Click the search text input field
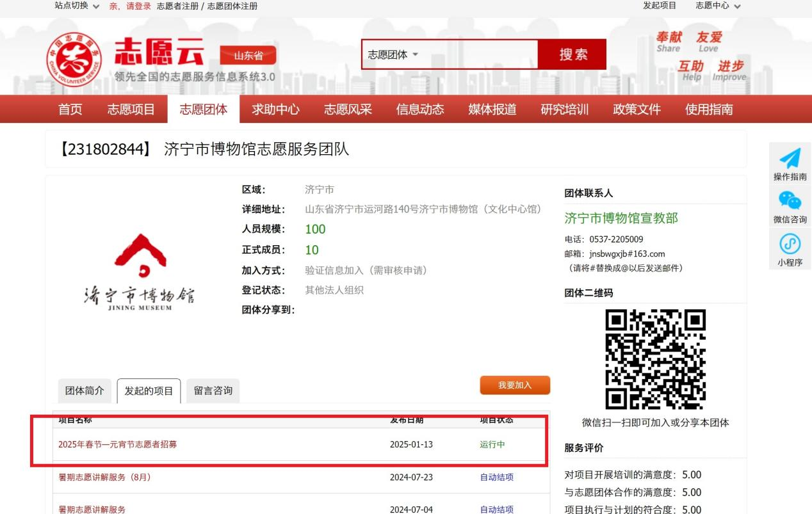The height and width of the screenshot is (514, 812). coord(479,54)
